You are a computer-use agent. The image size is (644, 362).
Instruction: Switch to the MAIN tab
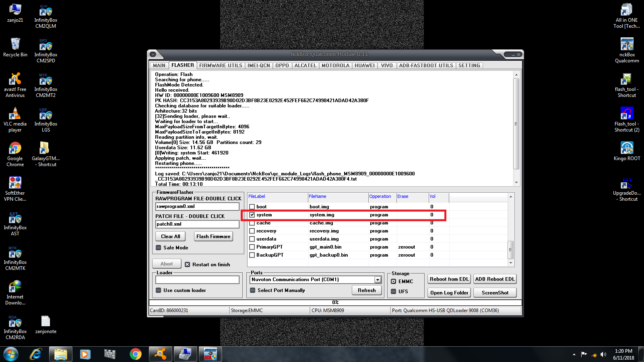(x=159, y=66)
